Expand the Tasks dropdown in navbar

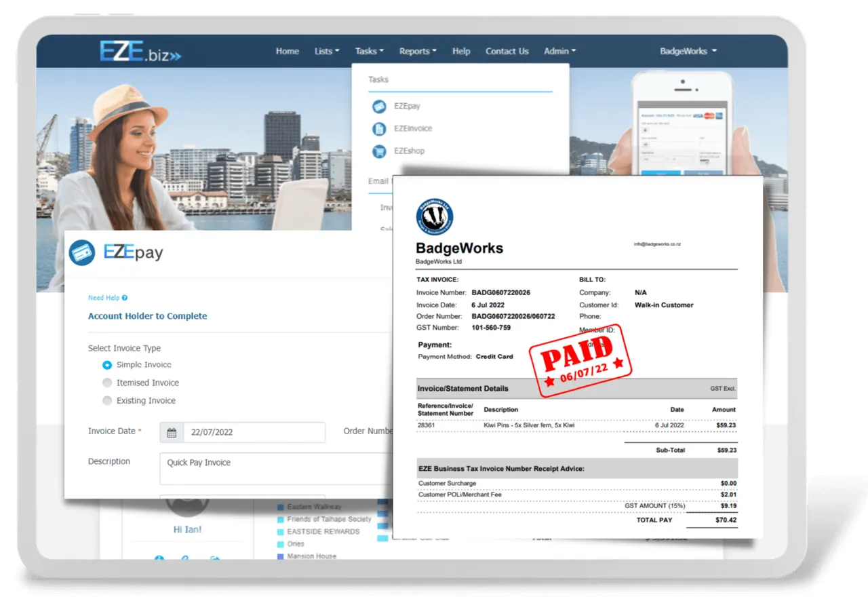click(x=369, y=52)
